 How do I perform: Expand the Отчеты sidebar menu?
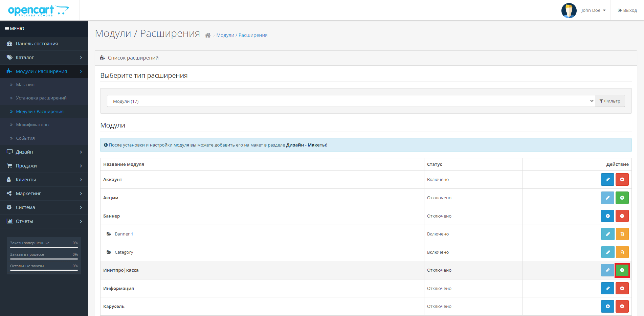click(44, 221)
